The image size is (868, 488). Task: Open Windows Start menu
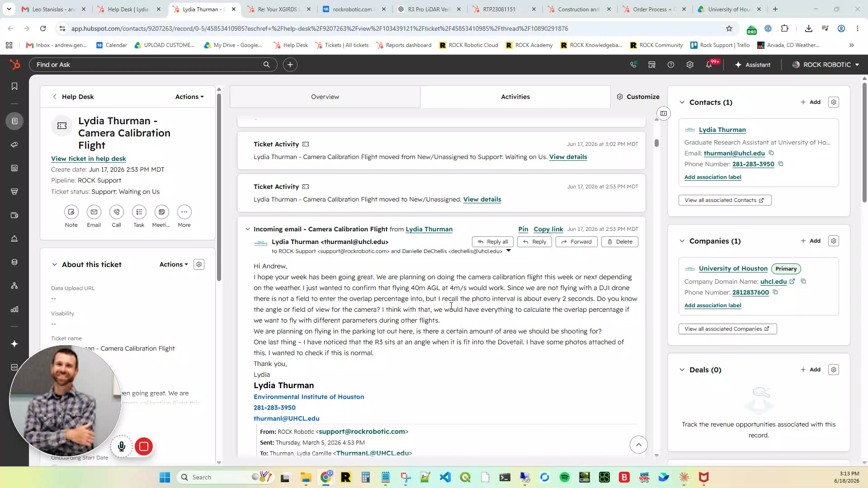(x=165, y=477)
